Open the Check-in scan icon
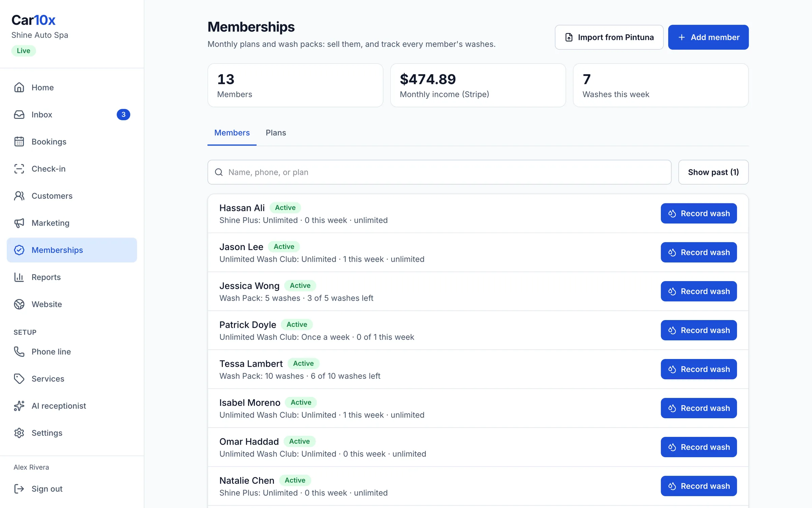The image size is (812, 508). [x=19, y=169]
